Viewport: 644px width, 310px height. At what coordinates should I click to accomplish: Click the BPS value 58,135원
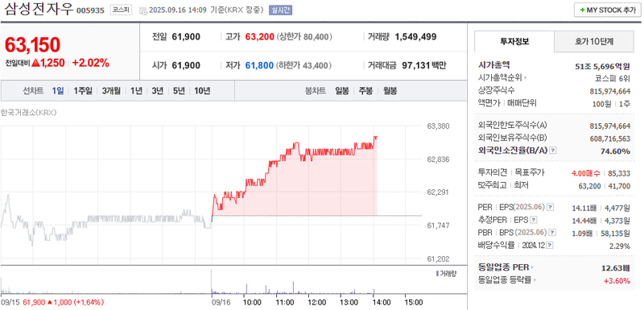pos(616,233)
